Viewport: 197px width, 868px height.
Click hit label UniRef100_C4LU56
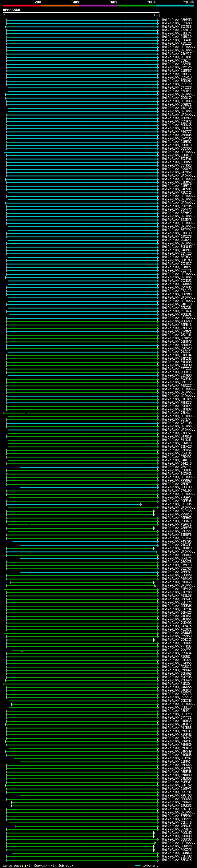[177, 779]
